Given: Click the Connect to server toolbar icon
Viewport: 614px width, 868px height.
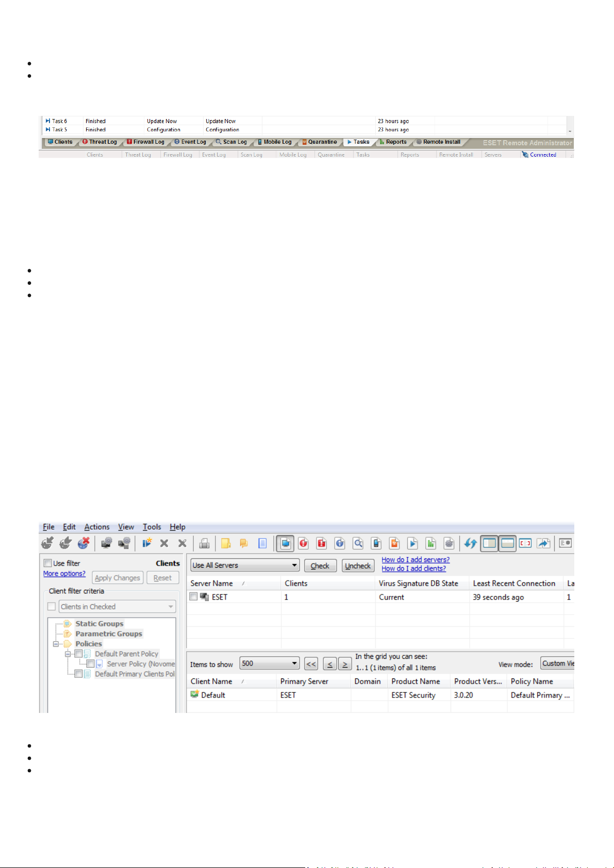Looking at the screenshot, I should [47, 543].
